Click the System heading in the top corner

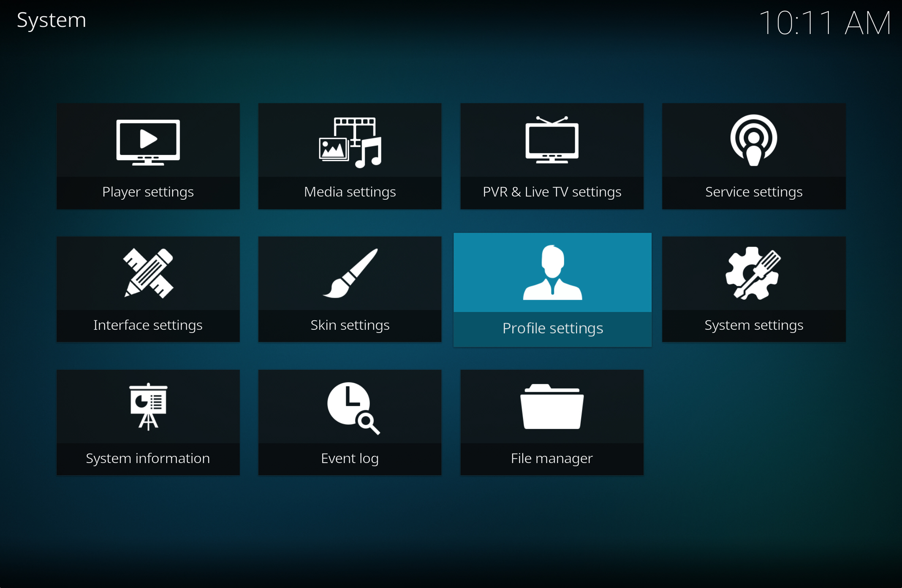[51, 20]
